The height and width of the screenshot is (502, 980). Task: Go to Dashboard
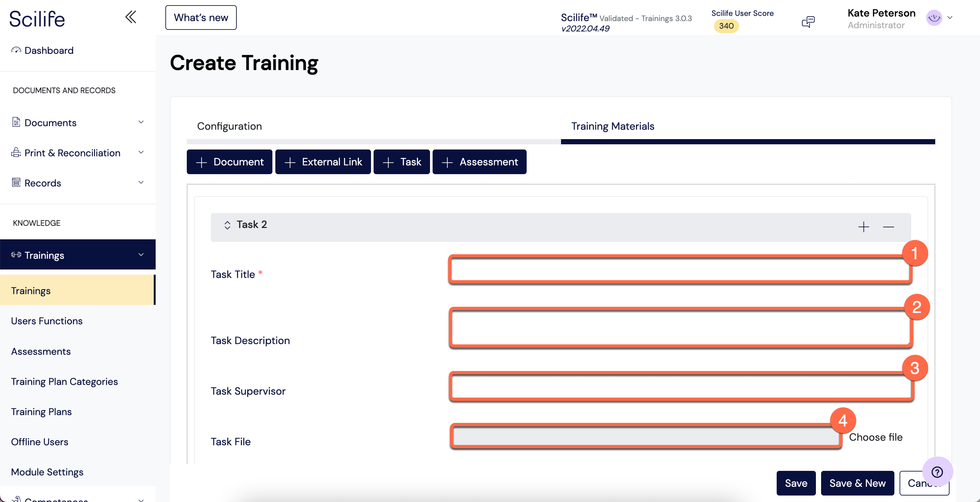coord(49,50)
